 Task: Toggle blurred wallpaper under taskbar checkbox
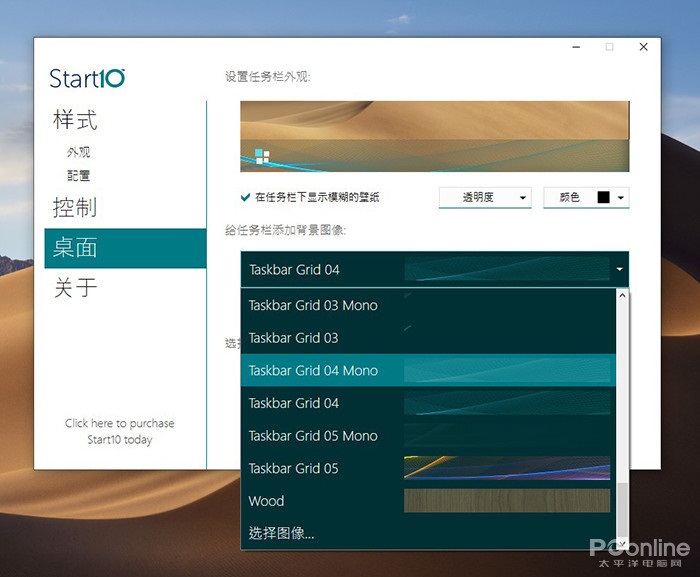[x=246, y=198]
